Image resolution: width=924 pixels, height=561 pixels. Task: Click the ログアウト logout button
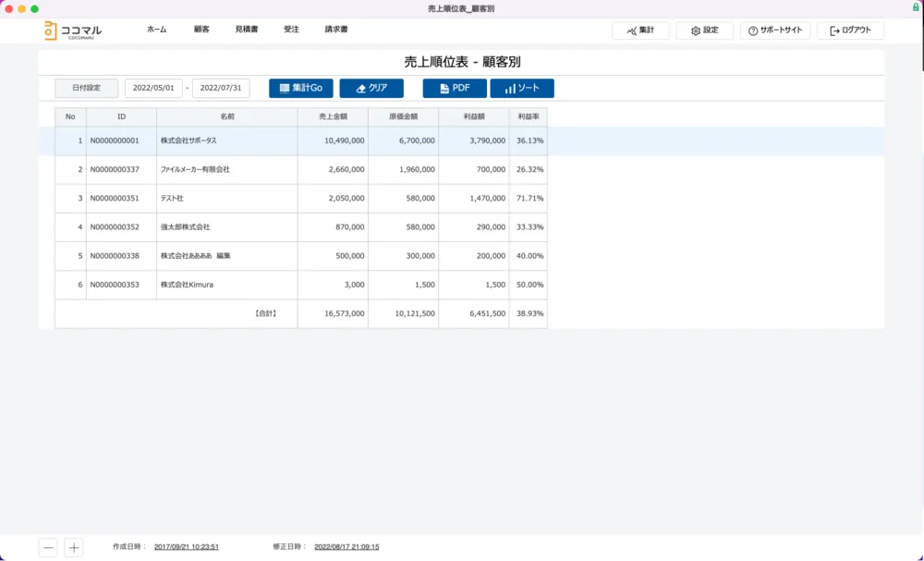[x=850, y=30]
